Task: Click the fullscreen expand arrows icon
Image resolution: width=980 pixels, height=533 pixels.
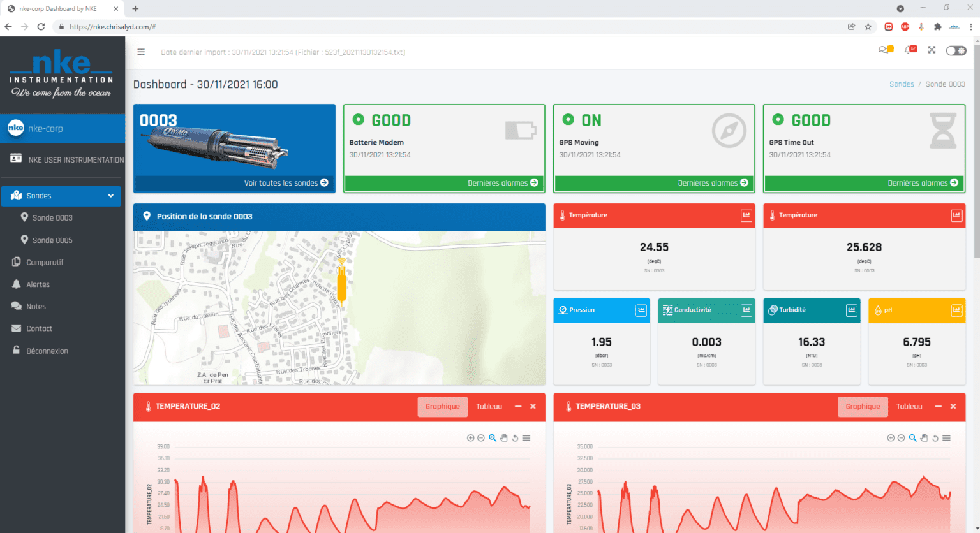Action: [932, 50]
